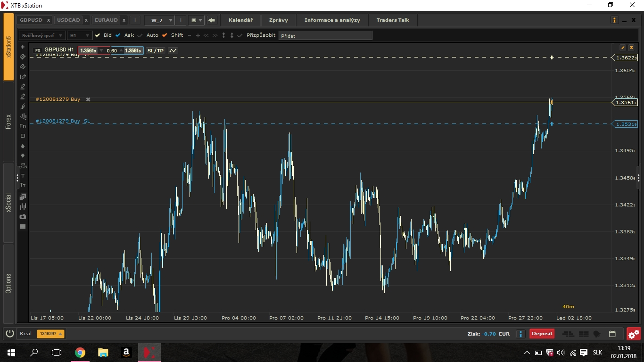
Task: Open the calendar icon in bottom bar
Action: [x=612, y=334]
